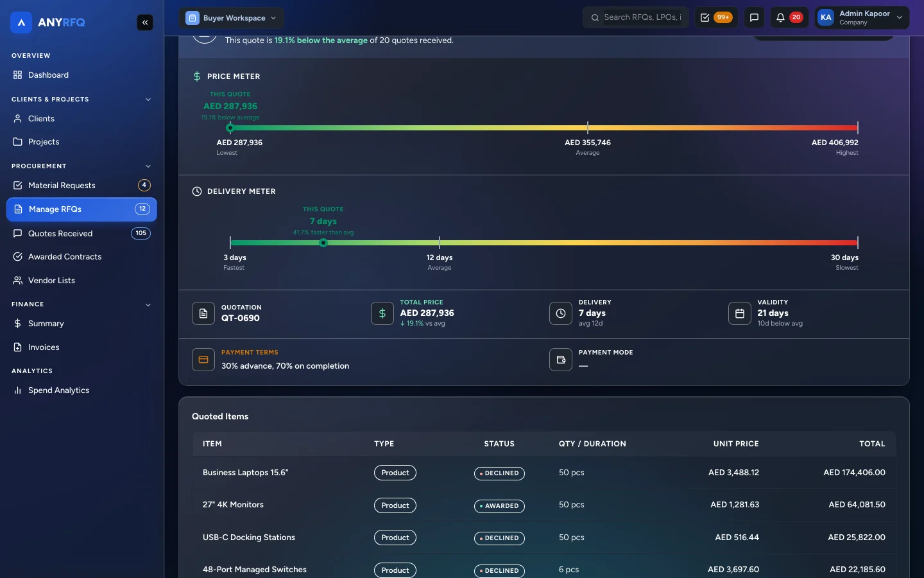Image resolution: width=924 pixels, height=578 pixels.
Task: Open Quotes Received in sidebar
Action: (x=81, y=234)
